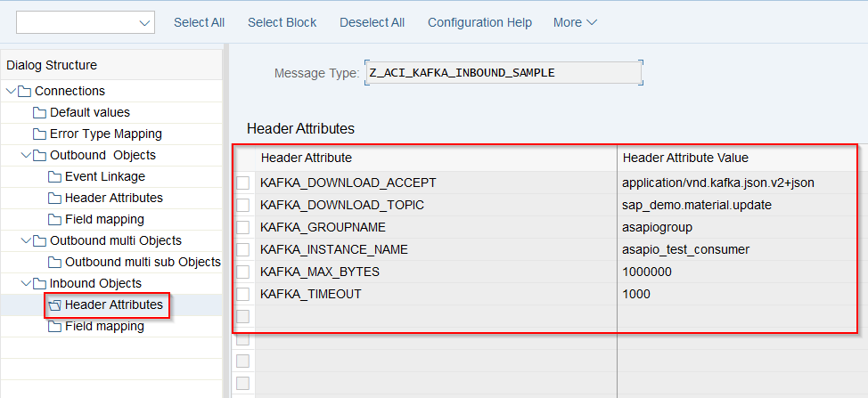Click the Inbound Objects folder icon
The height and width of the screenshot is (398, 868).
[39, 283]
